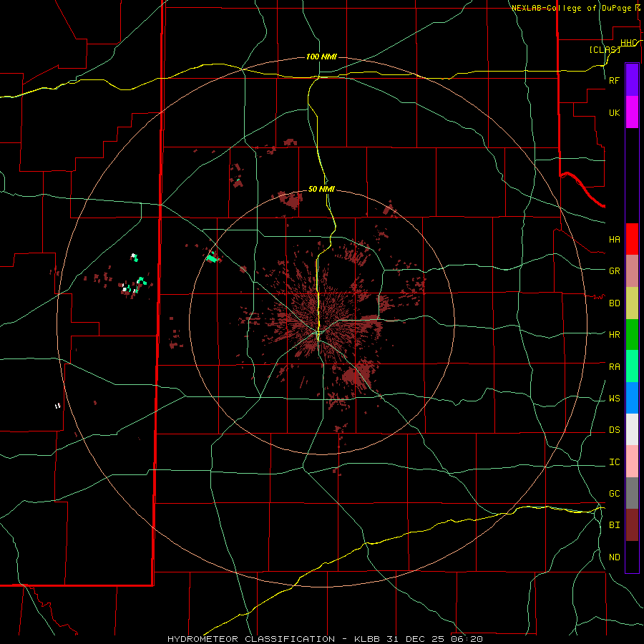Click the brown BI legend swatch
This screenshot has height=644, width=644.
(632, 525)
